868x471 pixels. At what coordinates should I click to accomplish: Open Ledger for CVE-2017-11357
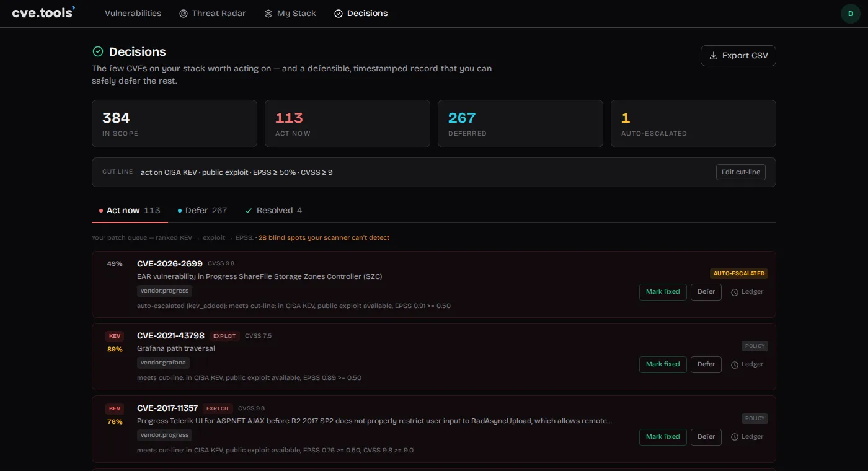tap(747, 436)
